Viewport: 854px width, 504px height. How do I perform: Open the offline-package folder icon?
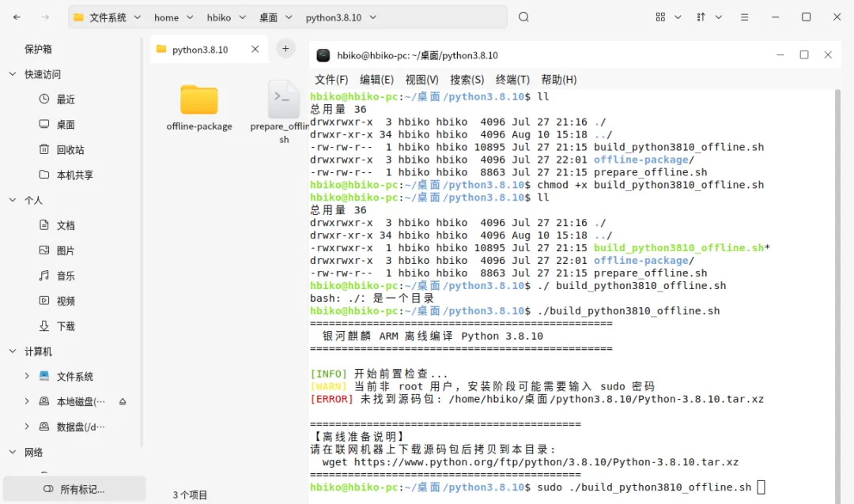click(198, 100)
